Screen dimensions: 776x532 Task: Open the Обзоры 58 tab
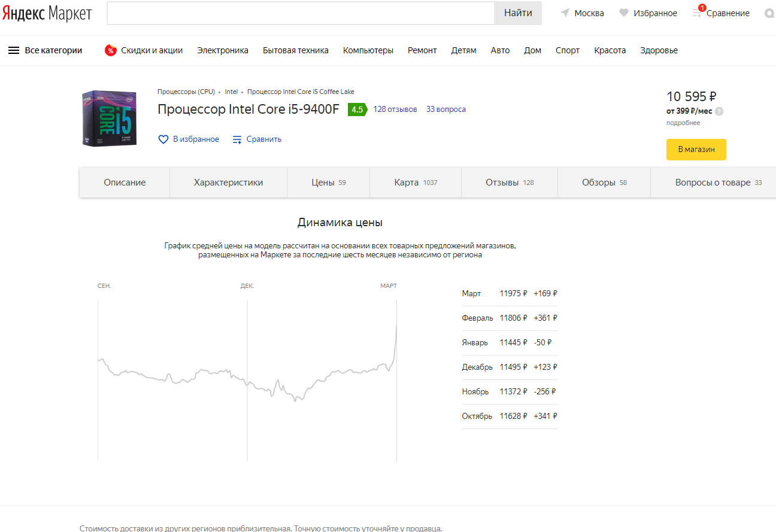coord(604,183)
